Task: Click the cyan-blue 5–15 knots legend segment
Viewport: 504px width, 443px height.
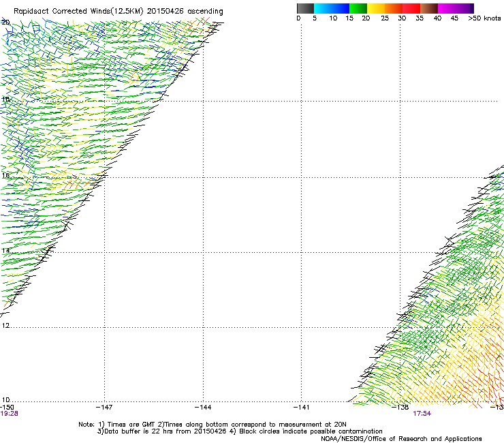Action: click(332, 8)
